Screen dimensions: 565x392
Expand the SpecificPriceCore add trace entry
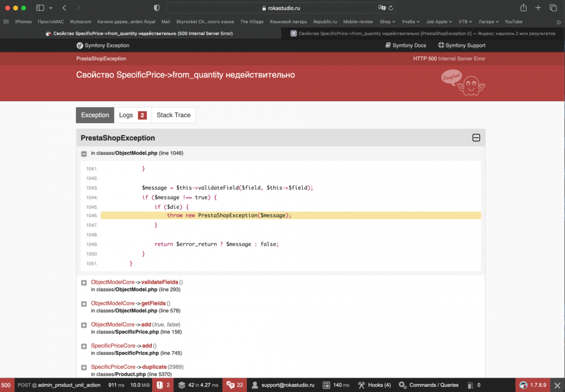(x=84, y=346)
